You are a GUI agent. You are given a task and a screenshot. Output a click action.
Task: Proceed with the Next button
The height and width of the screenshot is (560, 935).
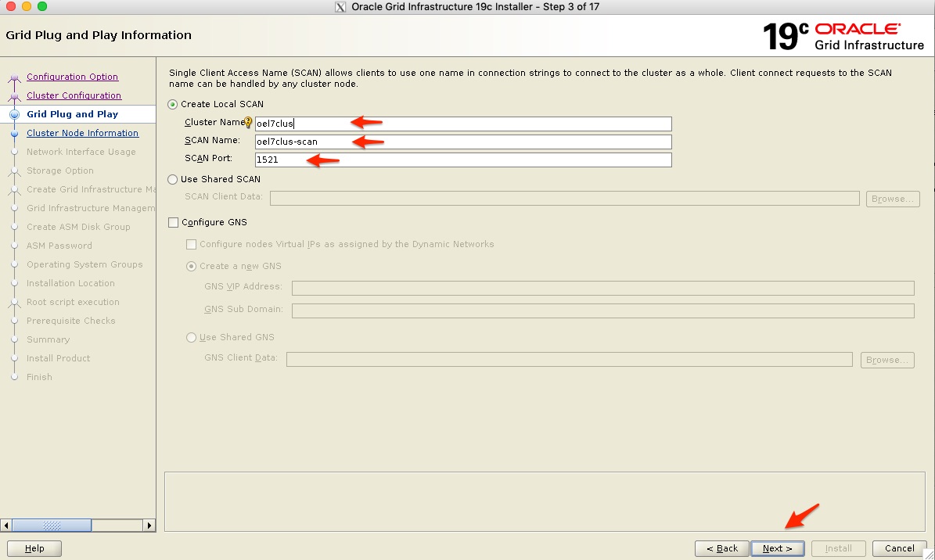[x=778, y=548]
